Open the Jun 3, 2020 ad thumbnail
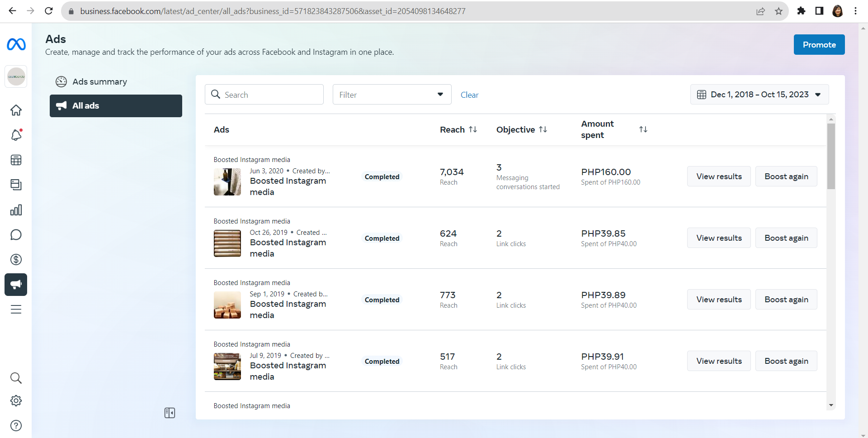 (x=227, y=182)
